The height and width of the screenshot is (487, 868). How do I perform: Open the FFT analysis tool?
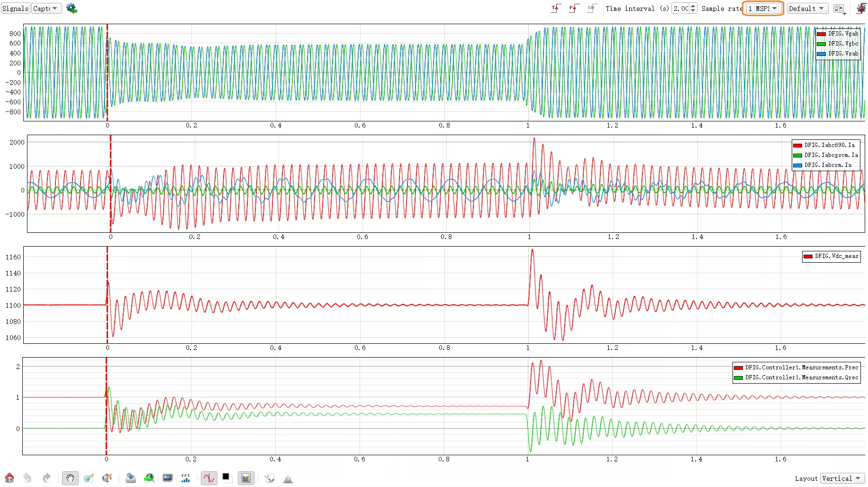(x=186, y=478)
